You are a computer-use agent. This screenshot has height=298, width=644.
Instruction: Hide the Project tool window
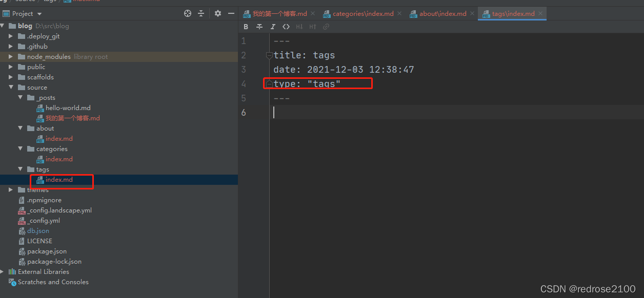(x=231, y=13)
